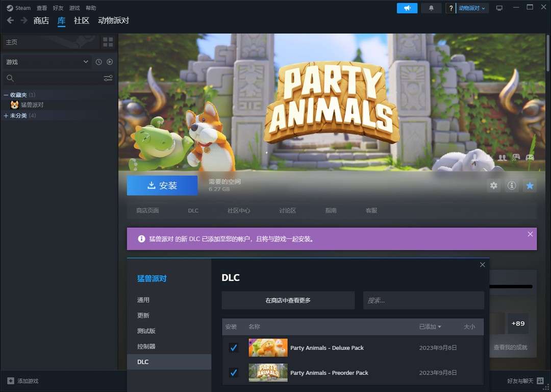The height and width of the screenshot is (392, 551).
Task: Open the notifications bell
Action: (x=431, y=8)
